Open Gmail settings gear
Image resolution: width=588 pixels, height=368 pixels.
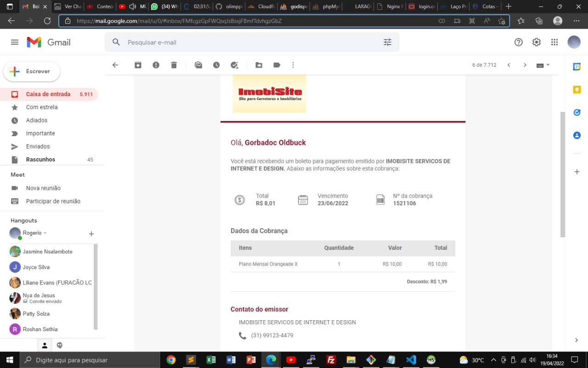click(537, 42)
